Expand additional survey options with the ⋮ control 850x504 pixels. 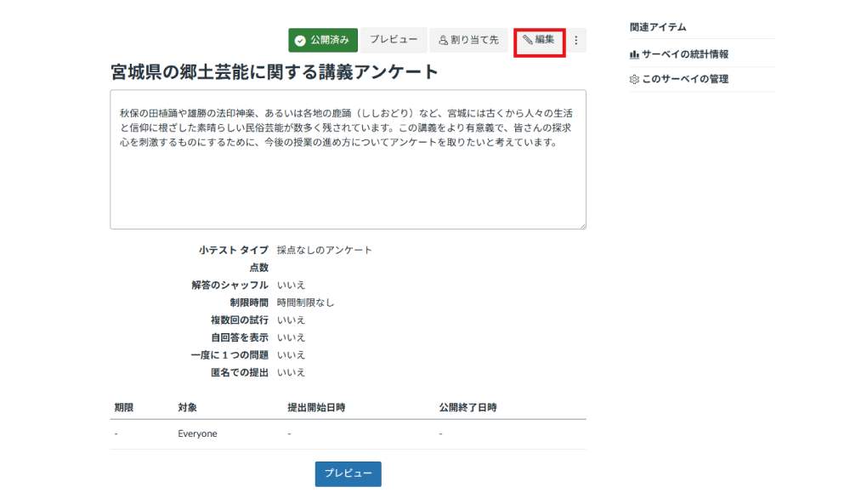[575, 39]
